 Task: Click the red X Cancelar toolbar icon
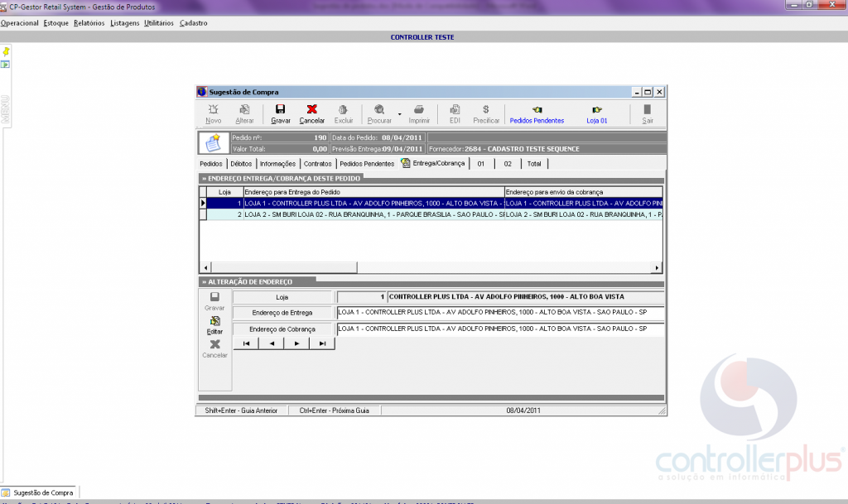click(311, 110)
